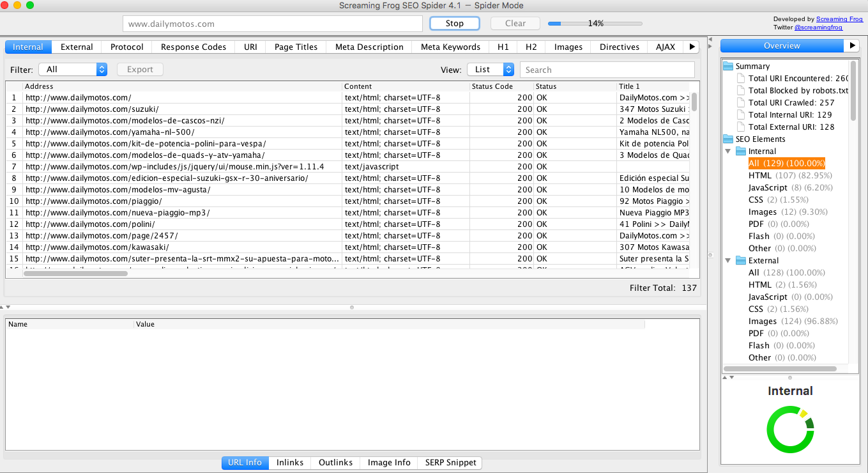Screen dimensions: 868x473
Task: Click the Total Internal URI document icon
Action: [x=741, y=114]
